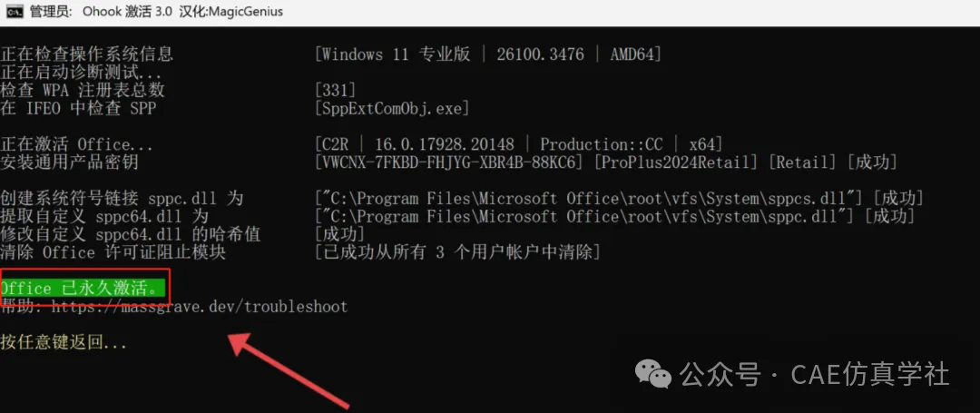
Task: Click the massgrave.dev troubleshoot link
Action: pos(198,307)
